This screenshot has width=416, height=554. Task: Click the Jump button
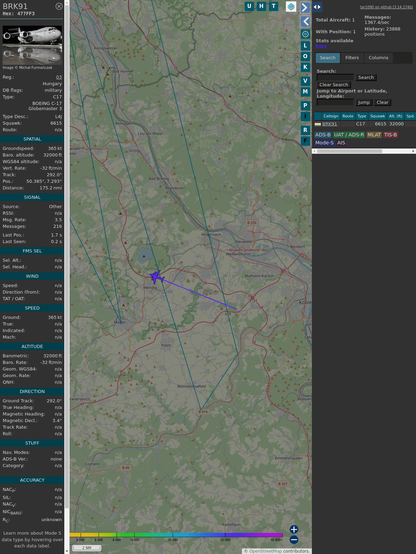click(x=363, y=102)
